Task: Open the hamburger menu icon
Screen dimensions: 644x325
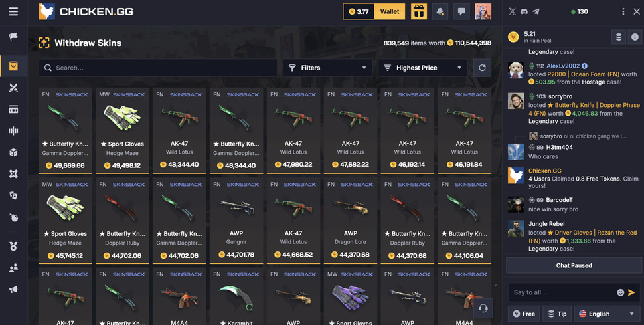Action: [13, 11]
